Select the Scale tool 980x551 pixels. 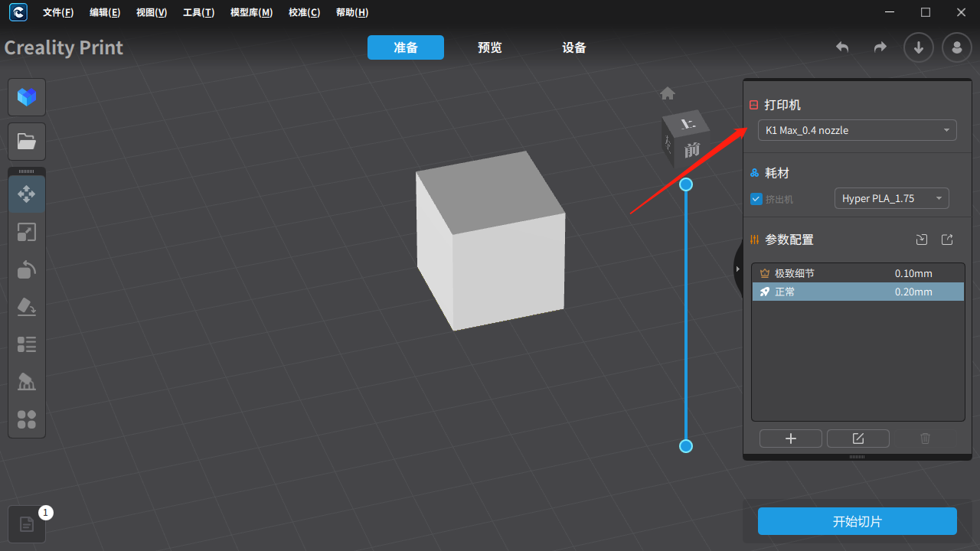pos(27,232)
